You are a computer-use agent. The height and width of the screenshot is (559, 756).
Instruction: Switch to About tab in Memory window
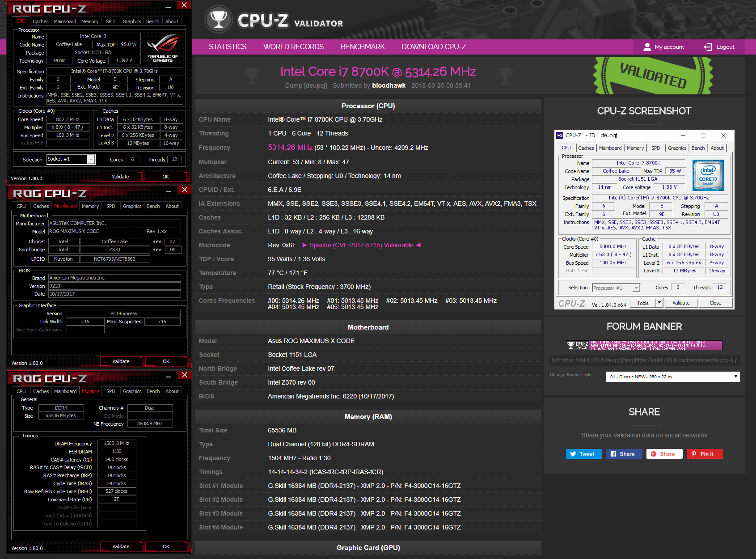pos(172,391)
